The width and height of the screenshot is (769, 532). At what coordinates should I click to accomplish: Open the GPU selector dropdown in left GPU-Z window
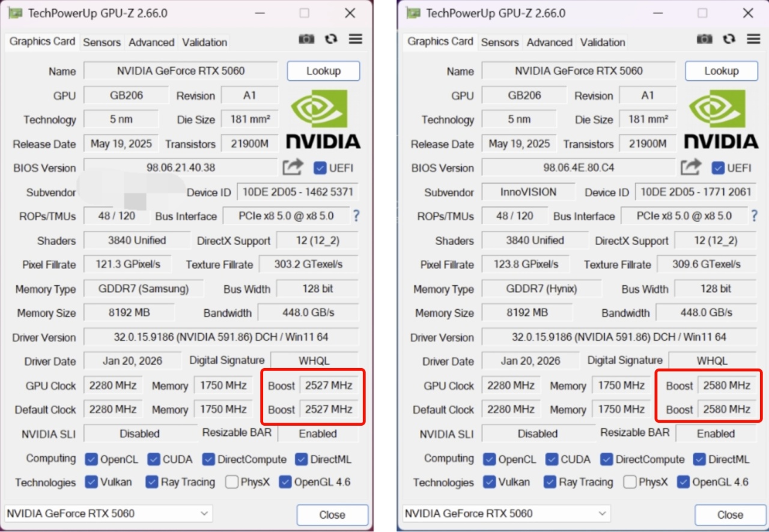coord(109,513)
